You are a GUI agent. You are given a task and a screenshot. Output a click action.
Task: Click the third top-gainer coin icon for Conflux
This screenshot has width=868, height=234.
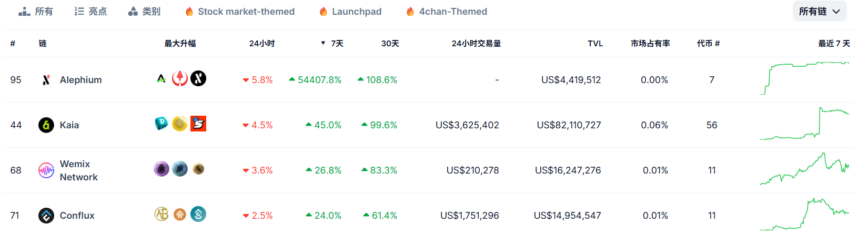point(198,214)
